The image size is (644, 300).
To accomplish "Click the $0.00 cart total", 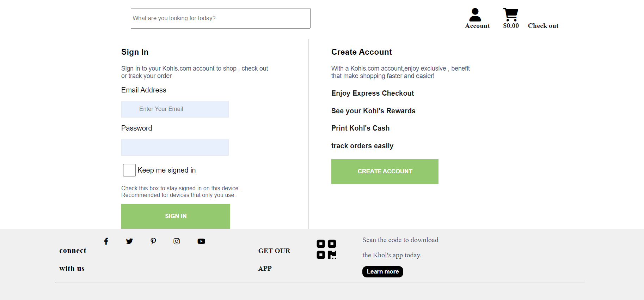I will pos(510,25).
